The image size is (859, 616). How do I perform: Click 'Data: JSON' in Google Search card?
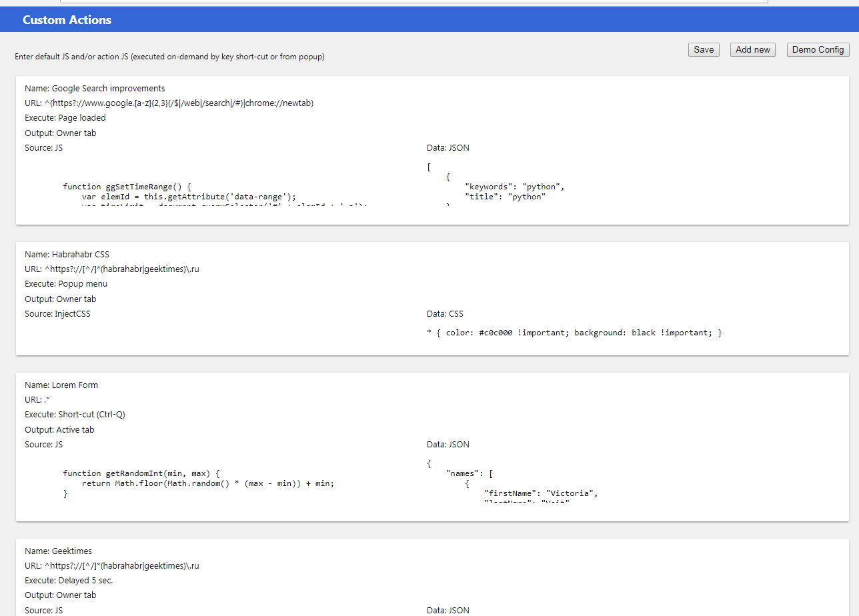[x=448, y=148]
